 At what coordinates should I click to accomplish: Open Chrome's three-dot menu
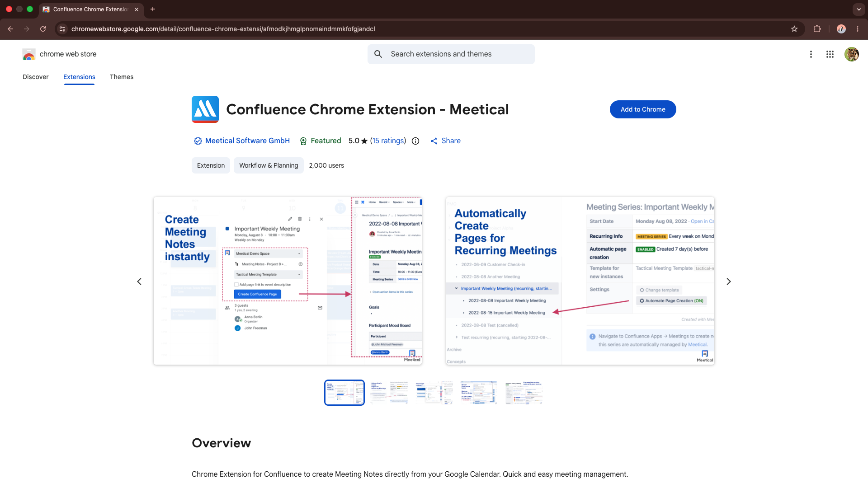pyautogui.click(x=858, y=29)
